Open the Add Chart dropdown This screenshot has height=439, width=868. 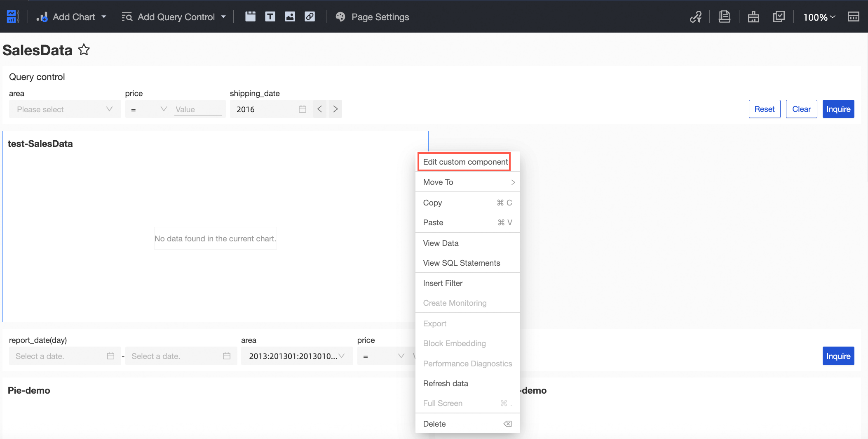(71, 17)
